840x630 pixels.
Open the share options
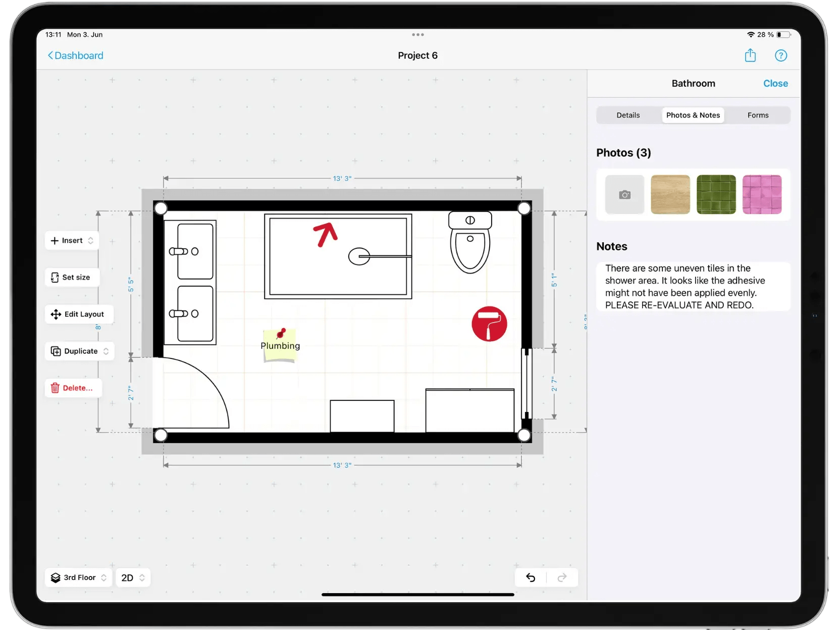(x=750, y=56)
